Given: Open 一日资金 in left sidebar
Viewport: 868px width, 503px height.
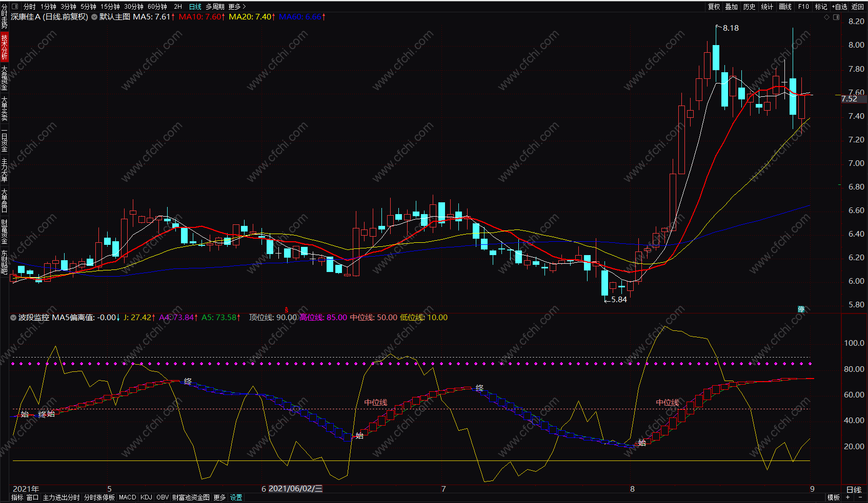Looking at the screenshot, I should coord(4,141).
